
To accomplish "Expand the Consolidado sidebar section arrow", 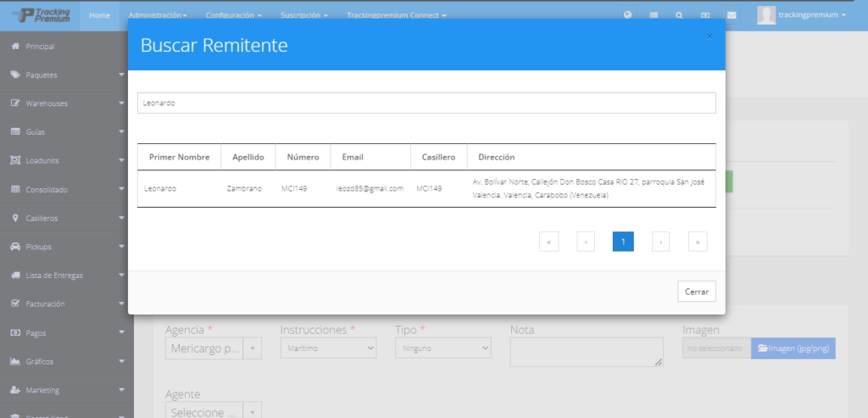I will coord(122,189).
